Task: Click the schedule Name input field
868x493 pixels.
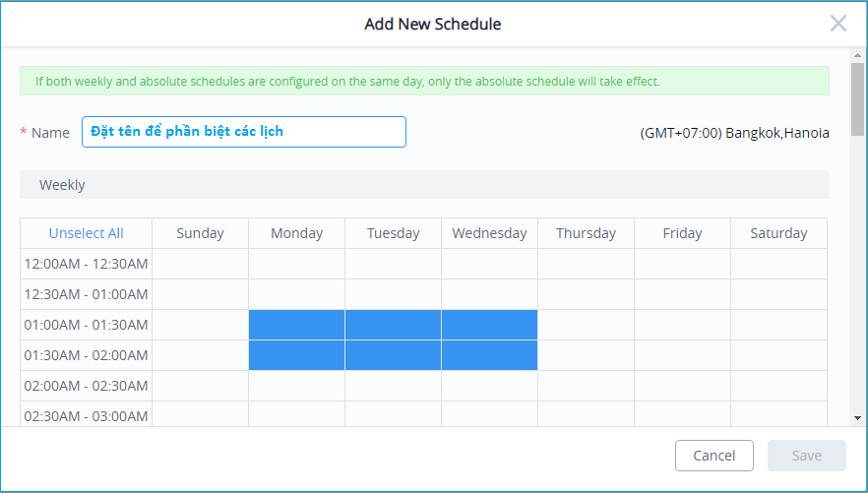Action: point(244,132)
